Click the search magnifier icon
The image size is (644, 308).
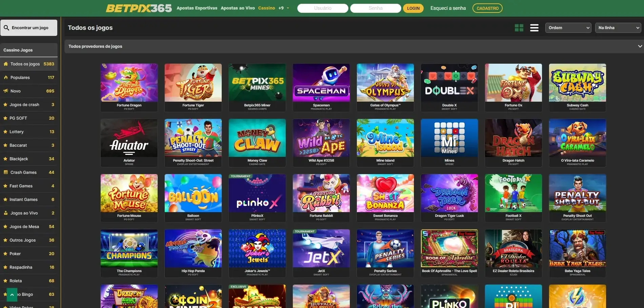6,28
